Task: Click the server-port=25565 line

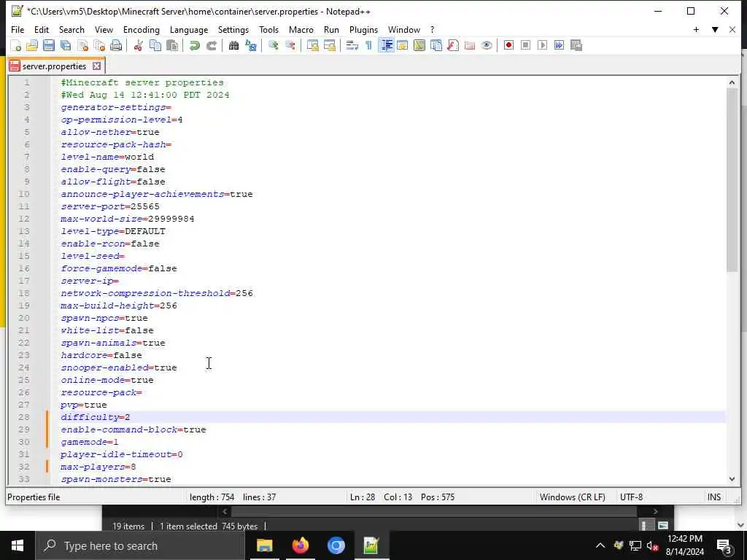Action: point(110,206)
